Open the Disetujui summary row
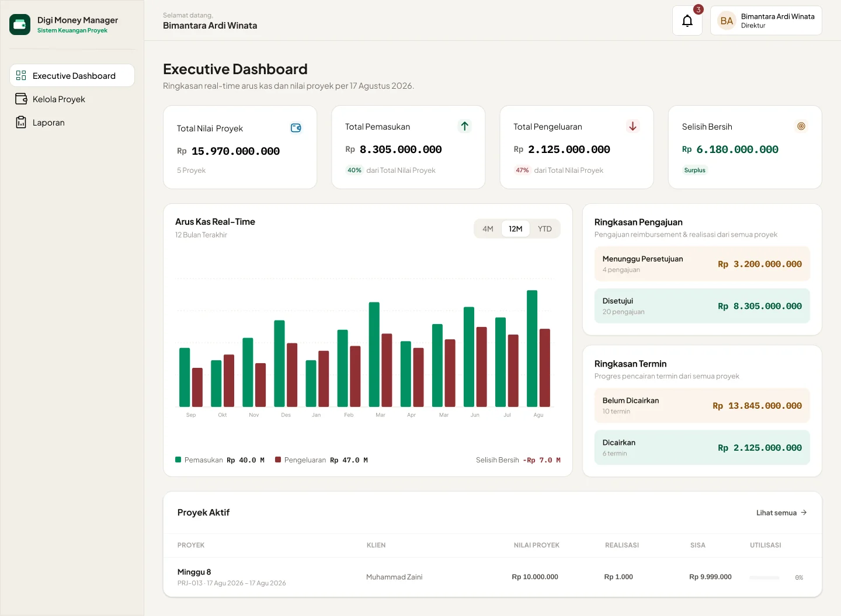Viewport: 841px width, 616px height. [702, 306]
